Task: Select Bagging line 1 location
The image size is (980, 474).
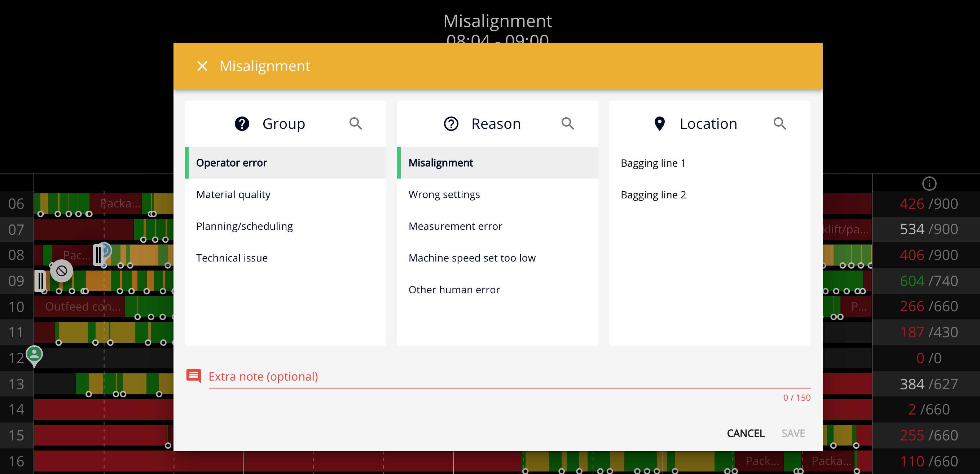Action: pos(653,163)
